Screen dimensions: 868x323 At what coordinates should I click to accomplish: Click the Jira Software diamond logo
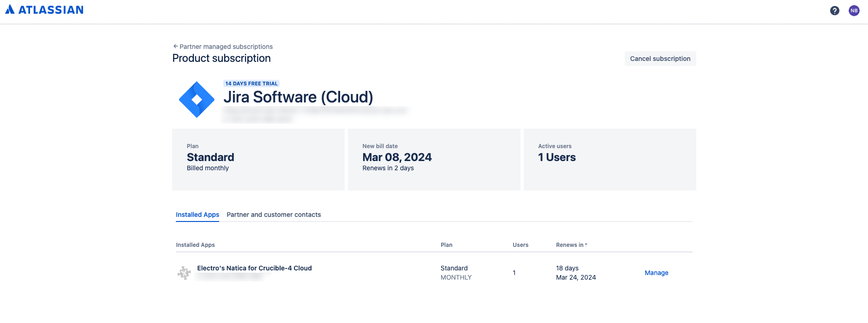click(197, 100)
